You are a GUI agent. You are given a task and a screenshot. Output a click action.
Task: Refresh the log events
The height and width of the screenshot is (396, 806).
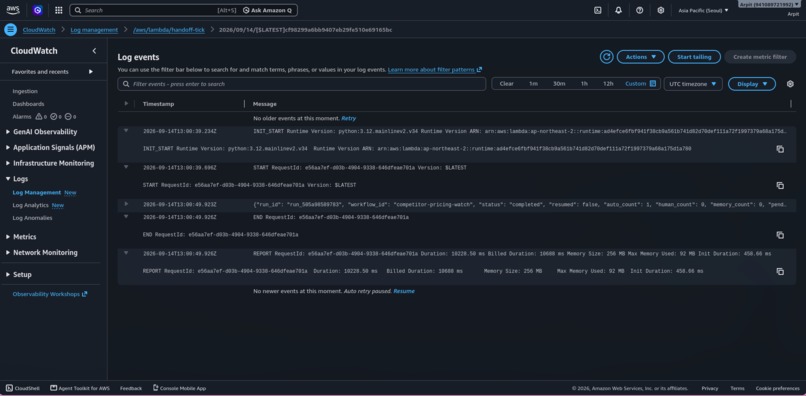coord(607,57)
